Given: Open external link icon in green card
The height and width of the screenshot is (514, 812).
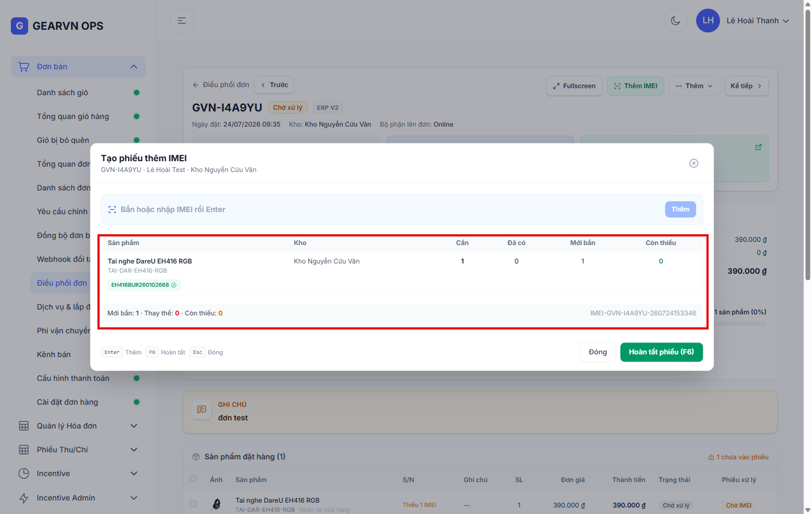Looking at the screenshot, I should pos(758,147).
